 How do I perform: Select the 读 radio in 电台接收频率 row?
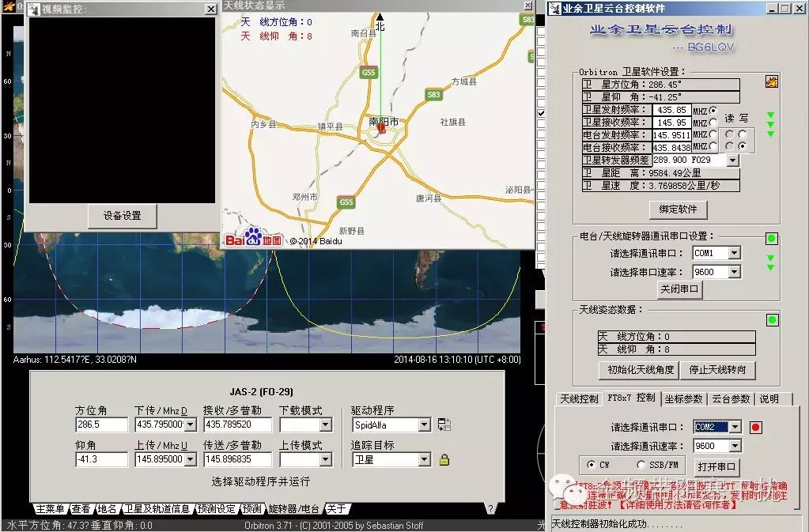click(x=730, y=146)
